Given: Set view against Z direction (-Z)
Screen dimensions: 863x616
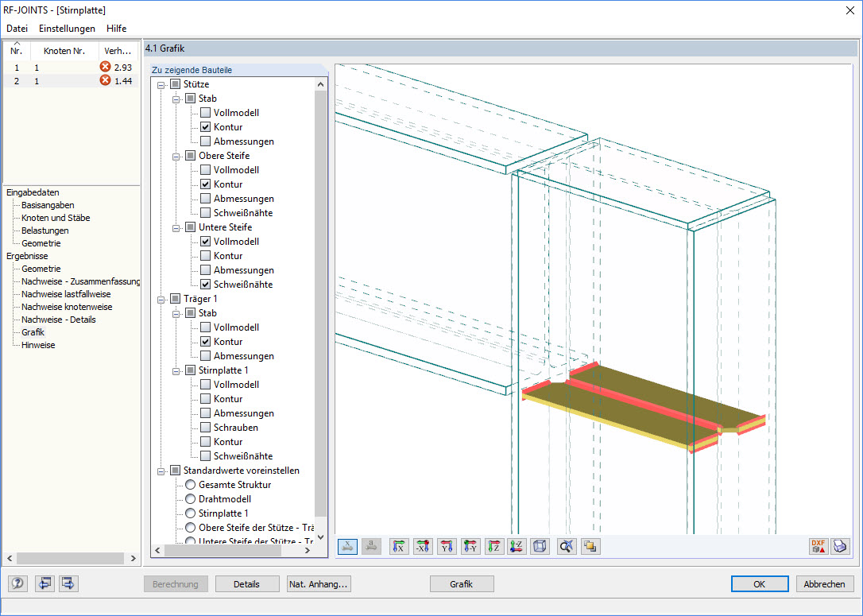Looking at the screenshot, I should point(517,547).
